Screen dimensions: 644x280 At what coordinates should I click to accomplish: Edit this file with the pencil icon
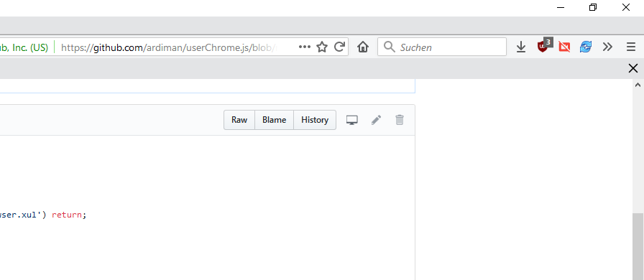[x=376, y=120]
